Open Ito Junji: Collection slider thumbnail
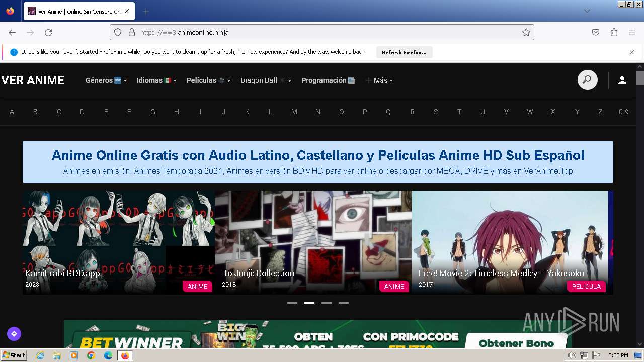644x362 pixels. coord(313,242)
